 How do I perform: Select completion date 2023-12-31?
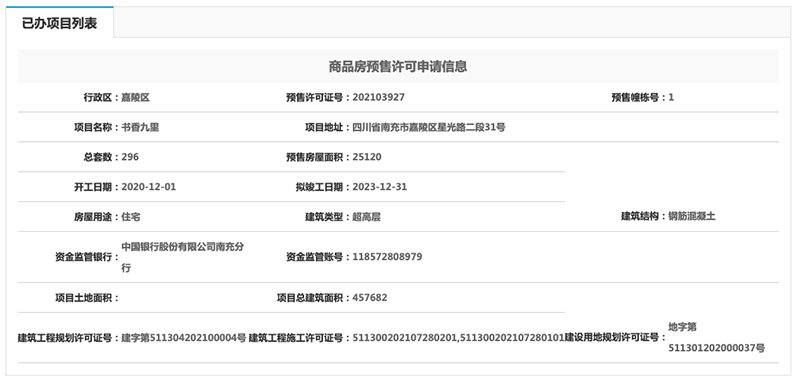click(x=380, y=187)
